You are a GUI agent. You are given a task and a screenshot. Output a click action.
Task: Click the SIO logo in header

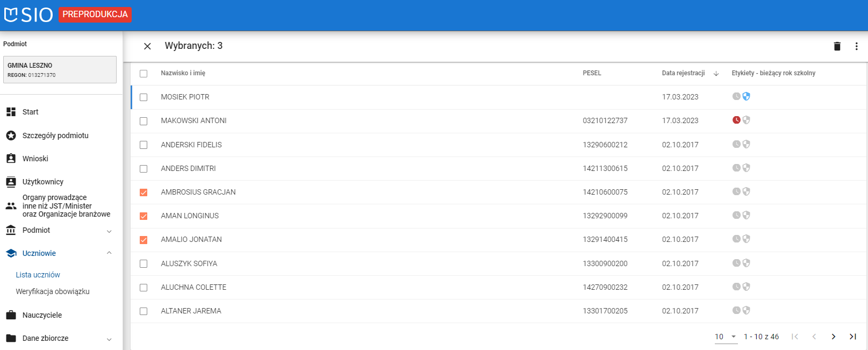click(x=28, y=15)
